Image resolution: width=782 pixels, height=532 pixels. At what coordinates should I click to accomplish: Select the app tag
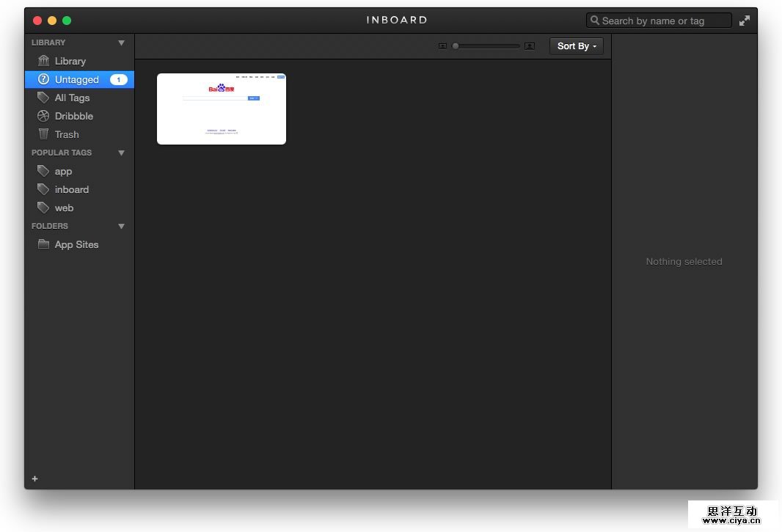click(79, 171)
